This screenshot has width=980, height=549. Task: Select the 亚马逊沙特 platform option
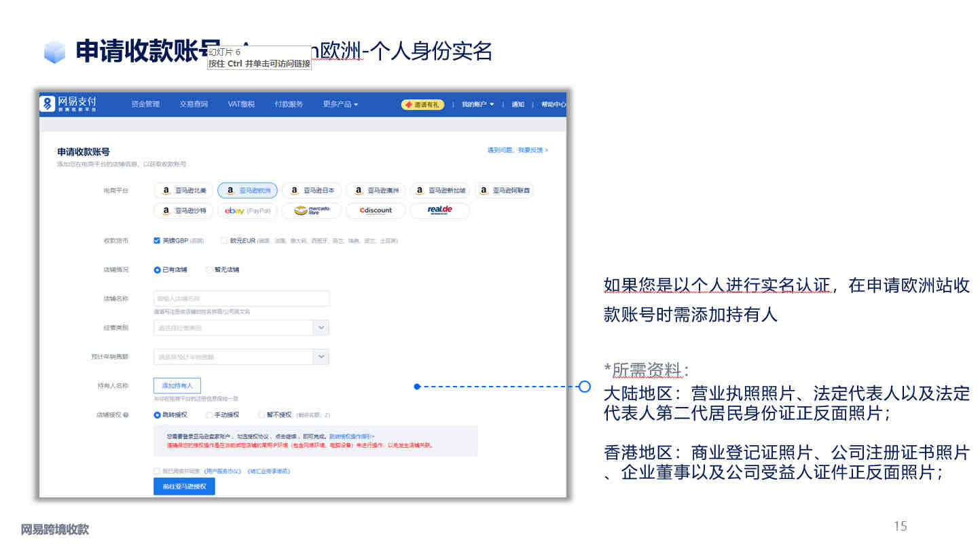click(x=183, y=211)
